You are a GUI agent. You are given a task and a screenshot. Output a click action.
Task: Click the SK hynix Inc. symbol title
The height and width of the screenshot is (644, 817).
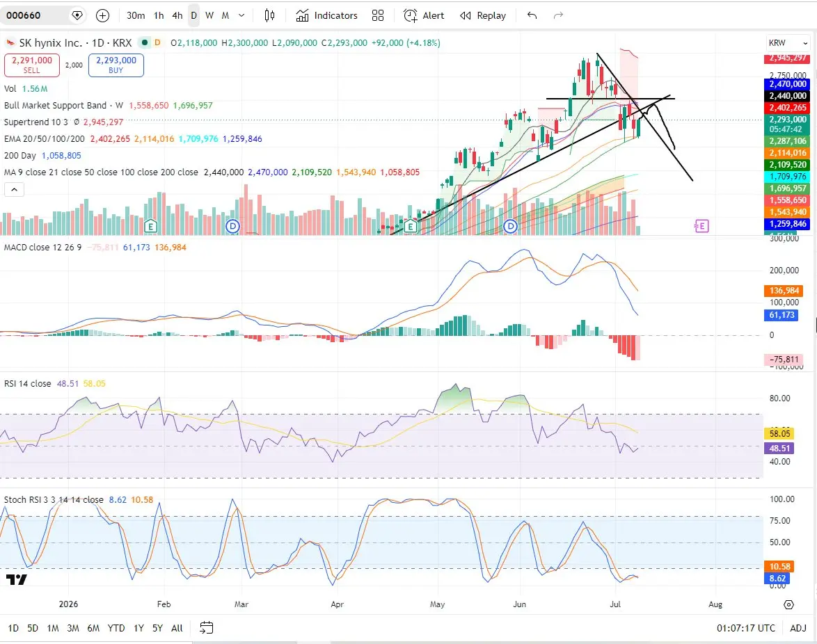(51, 42)
